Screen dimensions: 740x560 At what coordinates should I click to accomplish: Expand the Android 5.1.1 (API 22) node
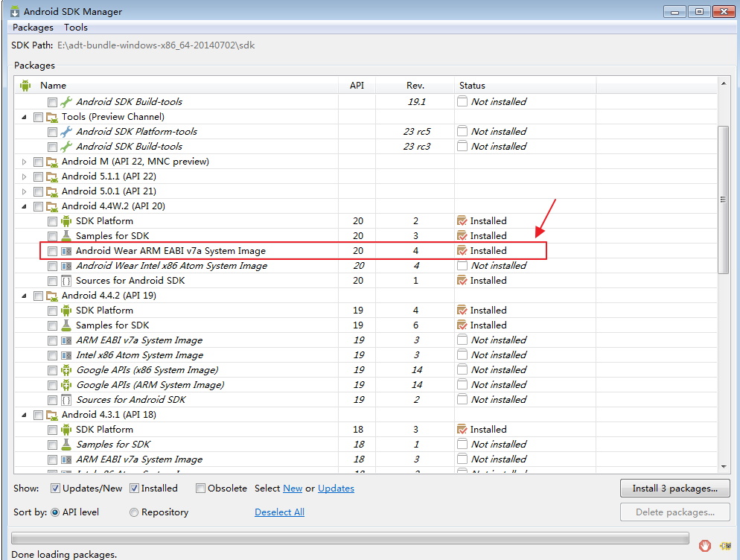coord(24,176)
